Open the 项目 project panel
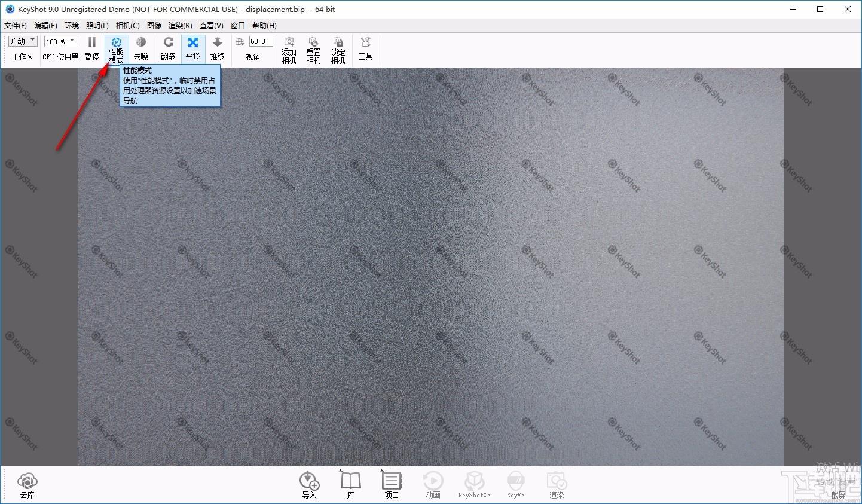Image resolution: width=862 pixels, height=504 pixels. 392,485
